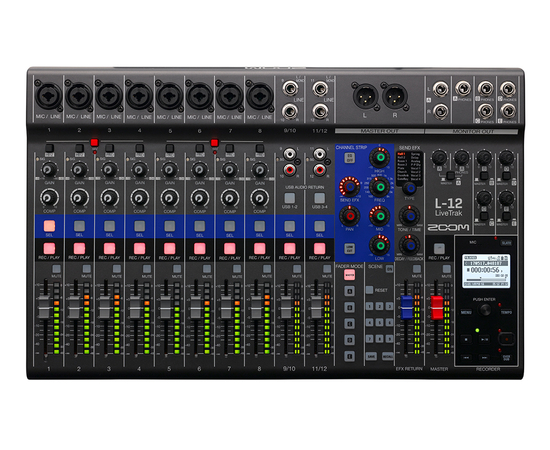The height and width of the screenshot is (450, 550).
Task: Click the DECAY / FEEDBACK knob
Action: 409,245
